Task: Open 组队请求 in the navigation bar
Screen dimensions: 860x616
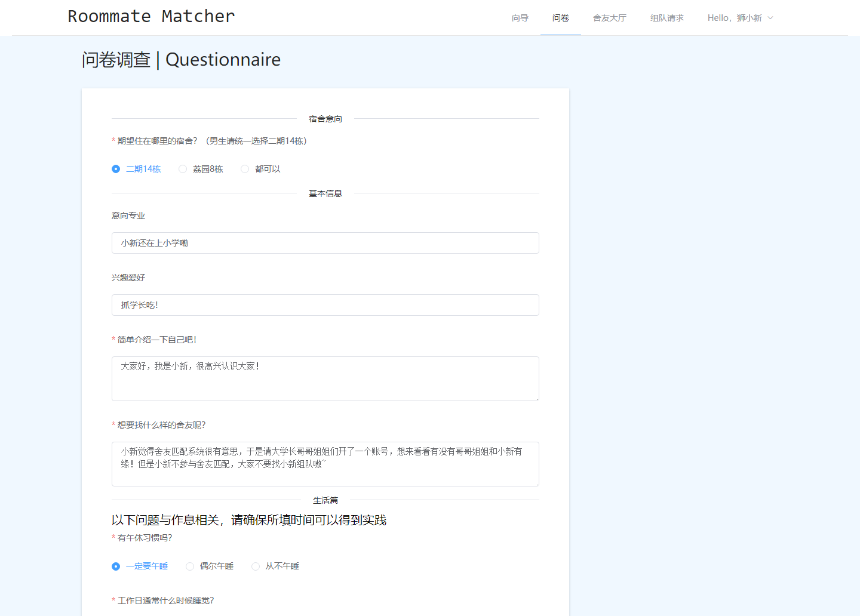Action: [666, 18]
